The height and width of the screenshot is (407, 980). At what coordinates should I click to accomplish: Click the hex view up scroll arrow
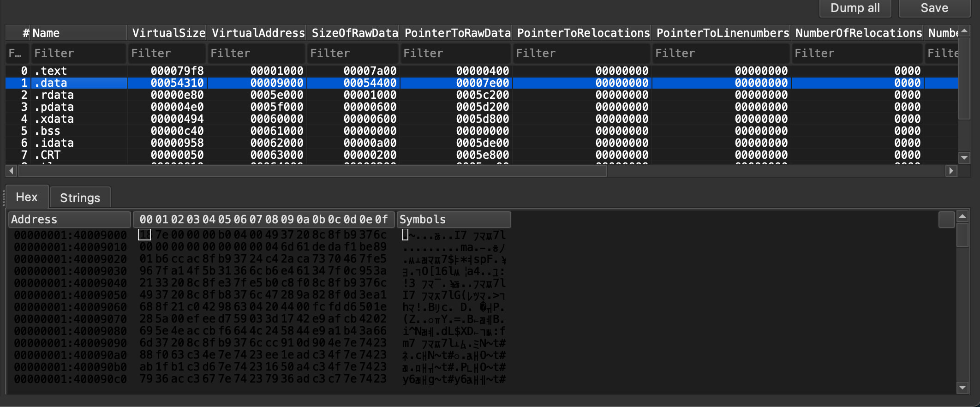coord(962,216)
